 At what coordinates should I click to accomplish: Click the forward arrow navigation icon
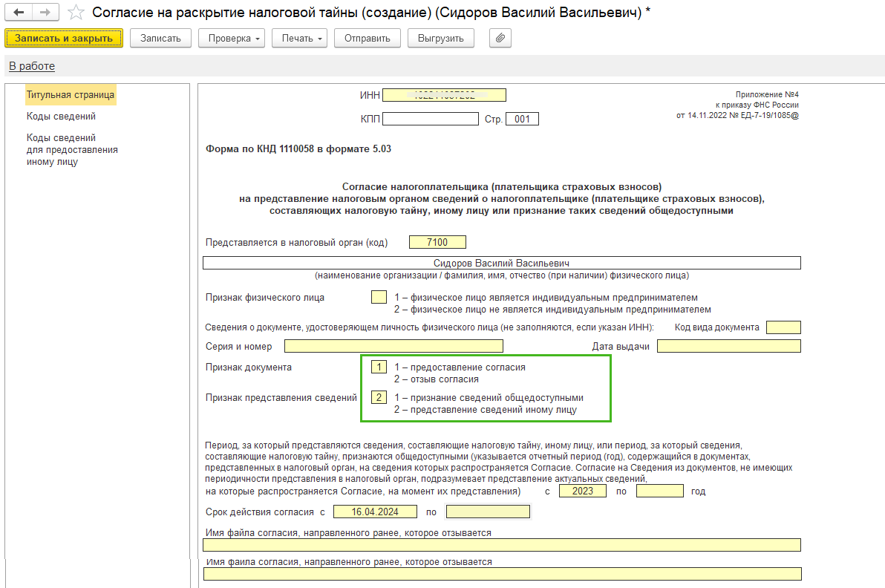pos(46,12)
